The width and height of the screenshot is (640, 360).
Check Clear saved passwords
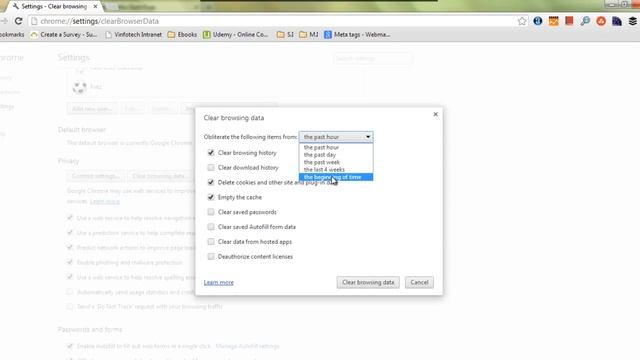pyautogui.click(x=211, y=212)
